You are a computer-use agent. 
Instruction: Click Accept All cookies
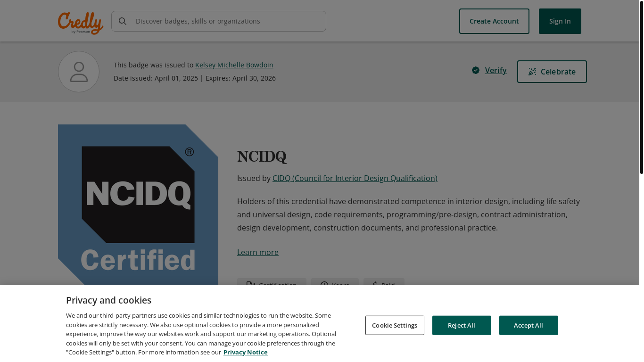(x=528, y=325)
